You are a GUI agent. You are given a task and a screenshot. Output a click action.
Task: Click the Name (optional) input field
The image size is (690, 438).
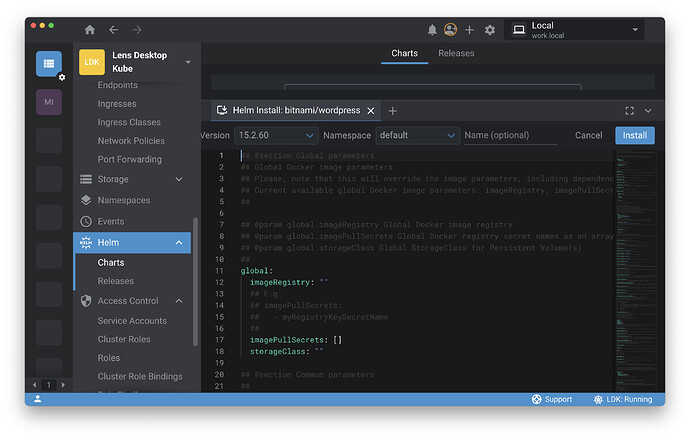pyautogui.click(x=510, y=135)
